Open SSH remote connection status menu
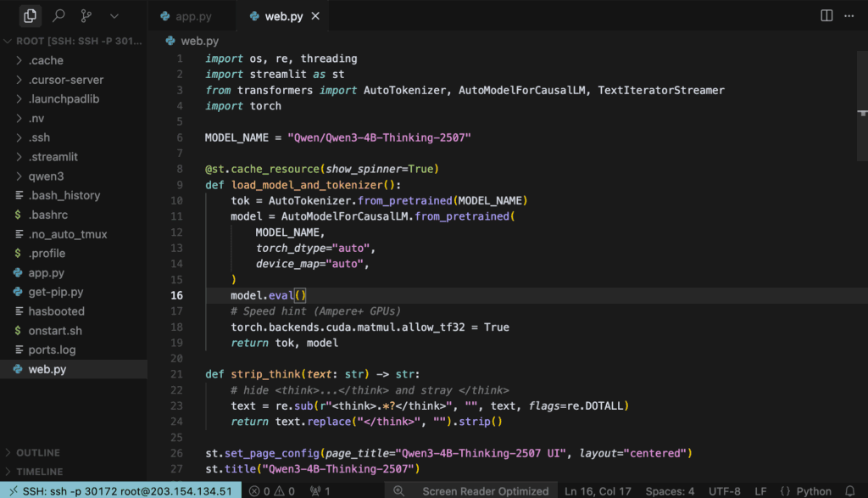Image resolution: width=868 pixels, height=498 pixels. tap(120, 491)
